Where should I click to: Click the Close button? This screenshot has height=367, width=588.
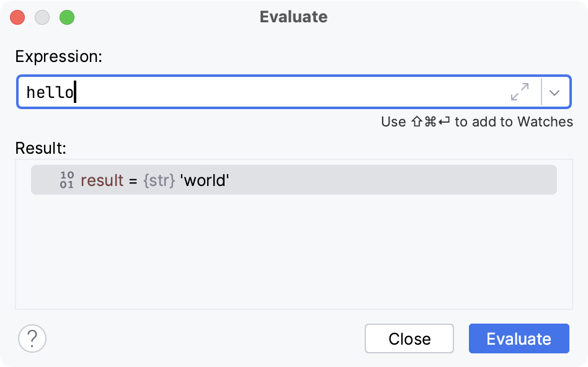pos(409,338)
